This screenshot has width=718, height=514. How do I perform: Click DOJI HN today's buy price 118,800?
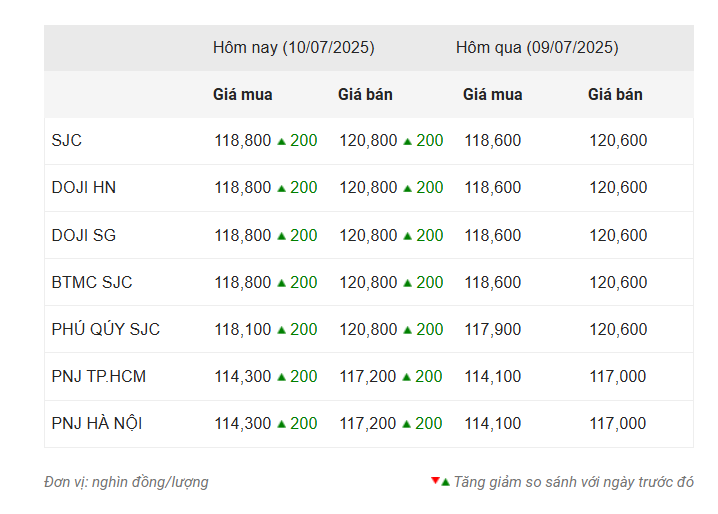[243, 187]
